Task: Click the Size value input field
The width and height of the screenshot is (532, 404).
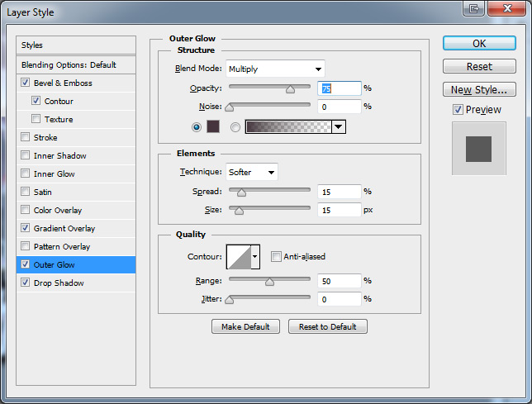Action: pyautogui.click(x=338, y=210)
